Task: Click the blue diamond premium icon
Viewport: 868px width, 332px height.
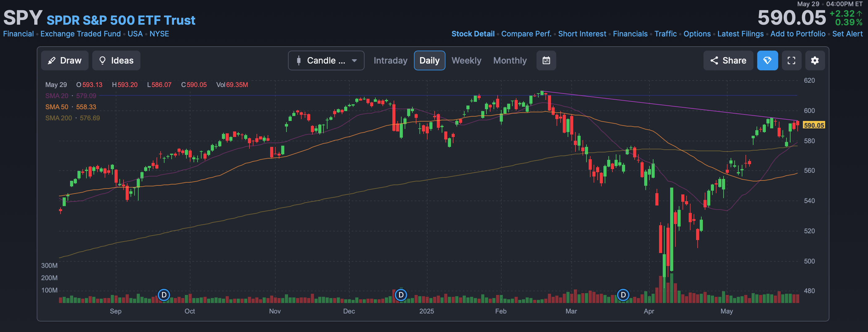Action: pos(767,60)
